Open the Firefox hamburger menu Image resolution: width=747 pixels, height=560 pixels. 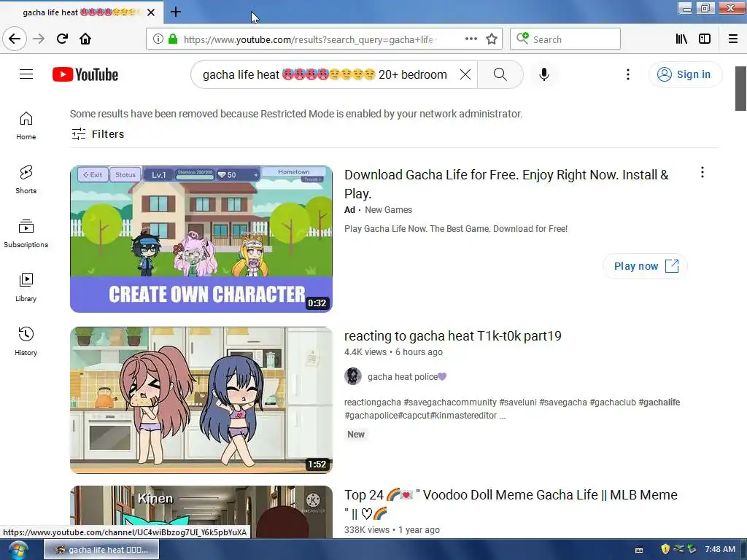732,39
